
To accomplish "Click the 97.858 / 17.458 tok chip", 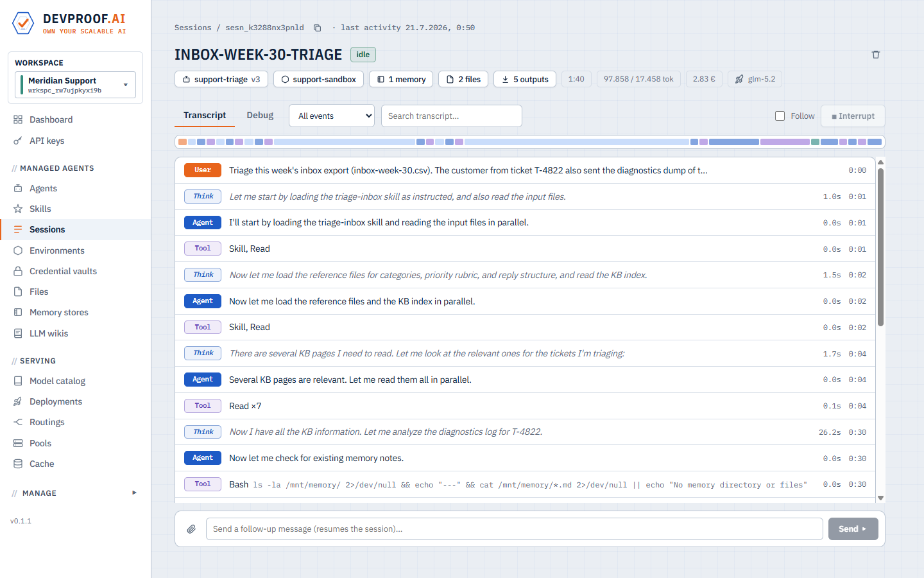I will tap(638, 79).
